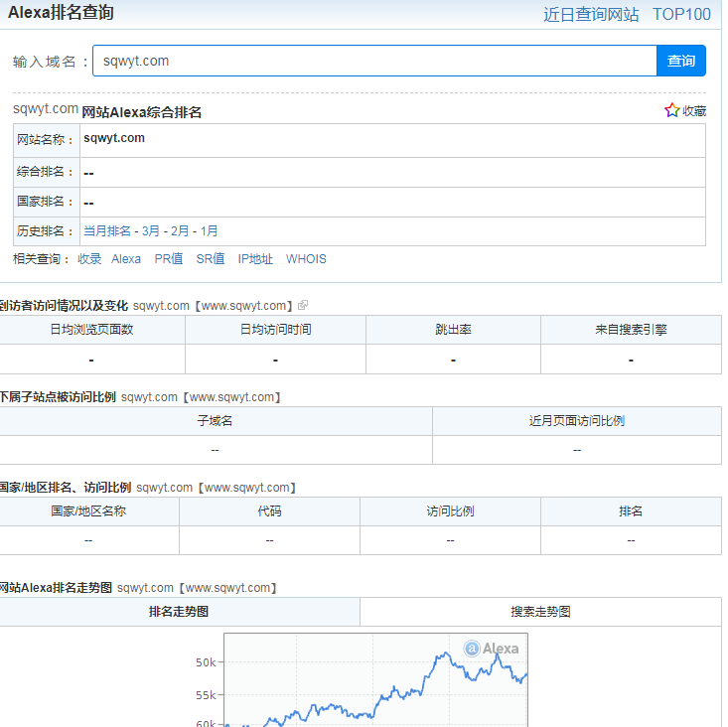
Task: Select the 排名走势图 tab
Action: pyautogui.click(x=179, y=612)
